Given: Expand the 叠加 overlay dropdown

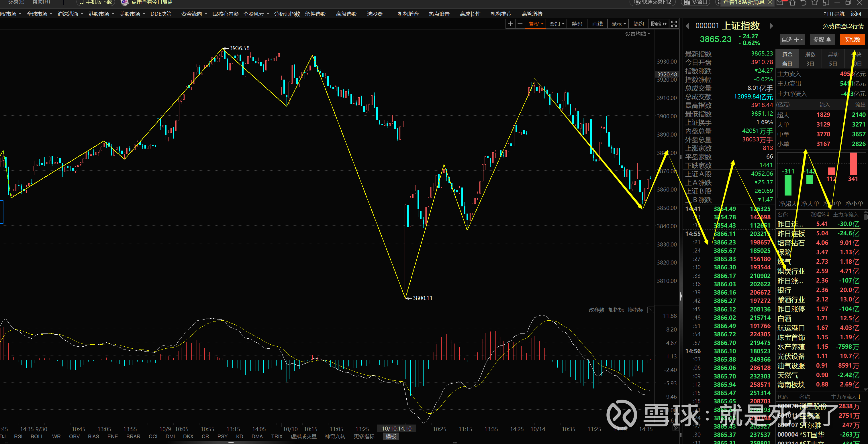Looking at the screenshot, I should coord(557,24).
